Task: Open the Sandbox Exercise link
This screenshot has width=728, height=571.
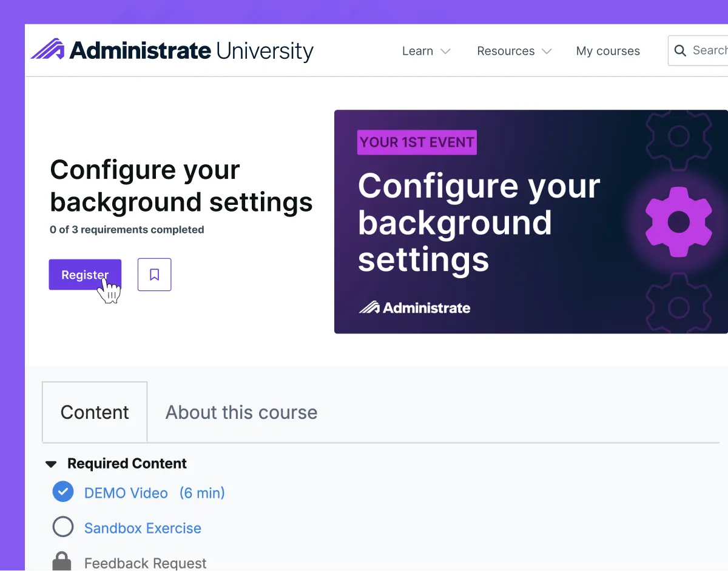Action: 143,528
